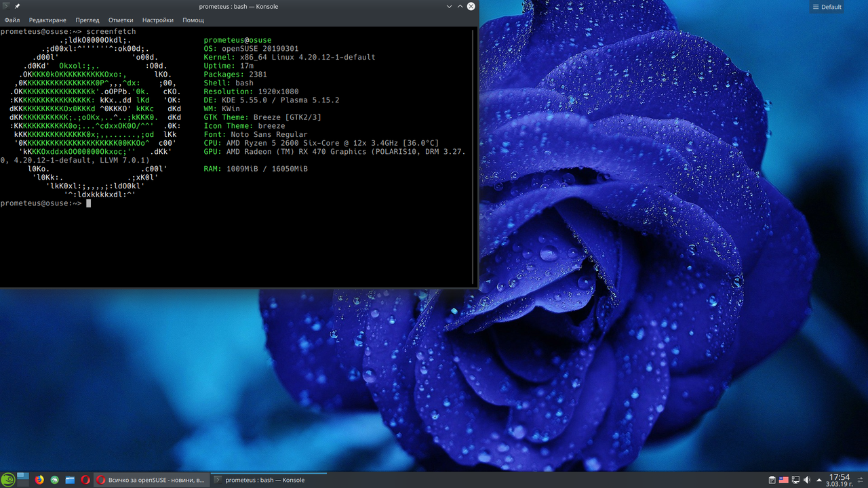Open the Default desktop toolbox menu
Image resolution: width=868 pixels, height=488 pixels.
pos(827,7)
